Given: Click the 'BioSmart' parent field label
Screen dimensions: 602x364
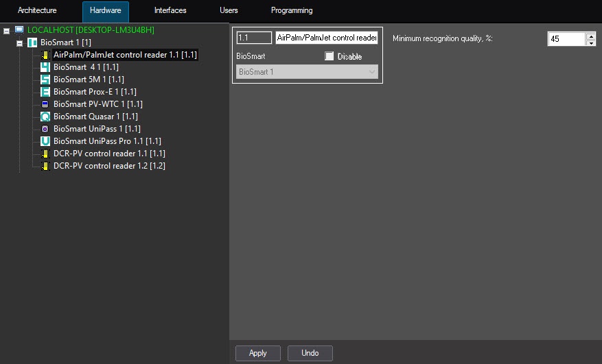Looking at the screenshot, I should 251,56.
